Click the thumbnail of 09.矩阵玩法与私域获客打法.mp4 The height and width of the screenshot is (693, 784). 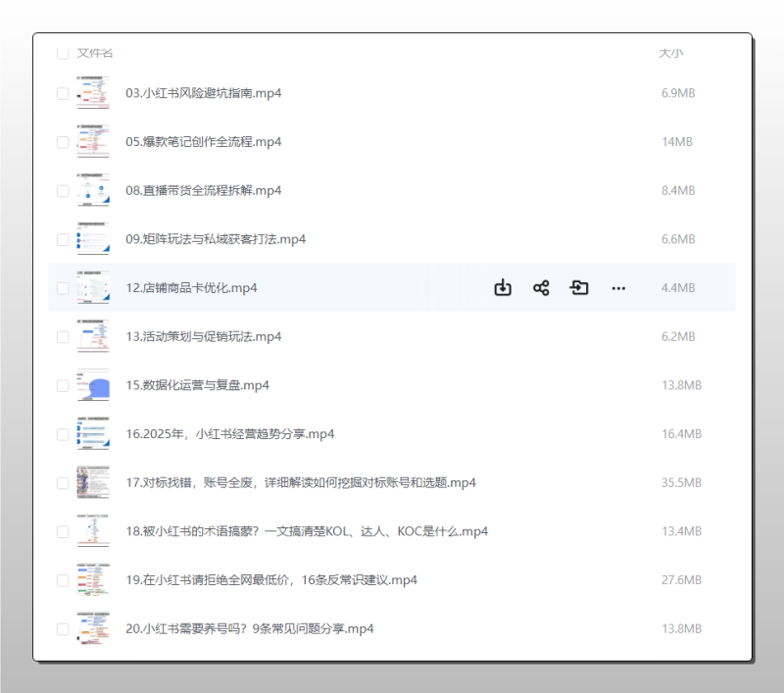click(92, 238)
